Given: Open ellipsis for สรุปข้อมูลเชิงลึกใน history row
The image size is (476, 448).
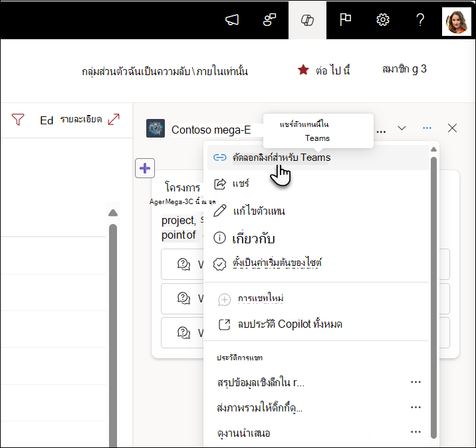Looking at the screenshot, I should [x=416, y=382].
